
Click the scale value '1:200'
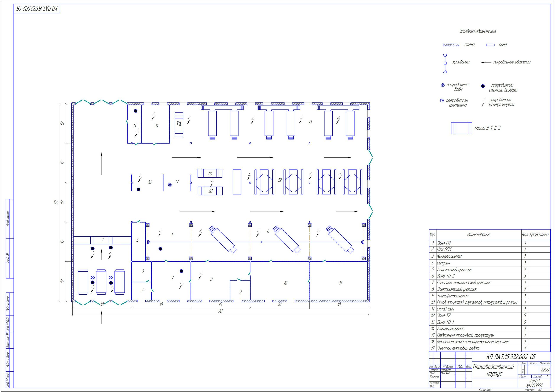coord(545,370)
